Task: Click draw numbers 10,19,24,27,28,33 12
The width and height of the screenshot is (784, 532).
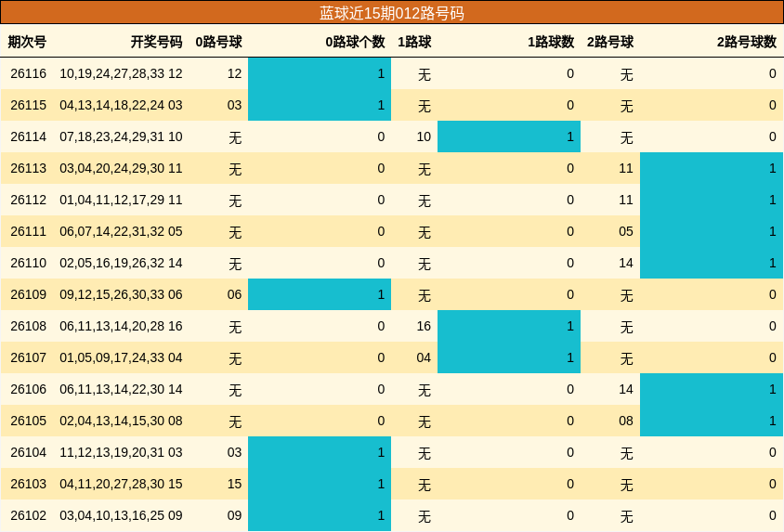Action: [x=121, y=74]
